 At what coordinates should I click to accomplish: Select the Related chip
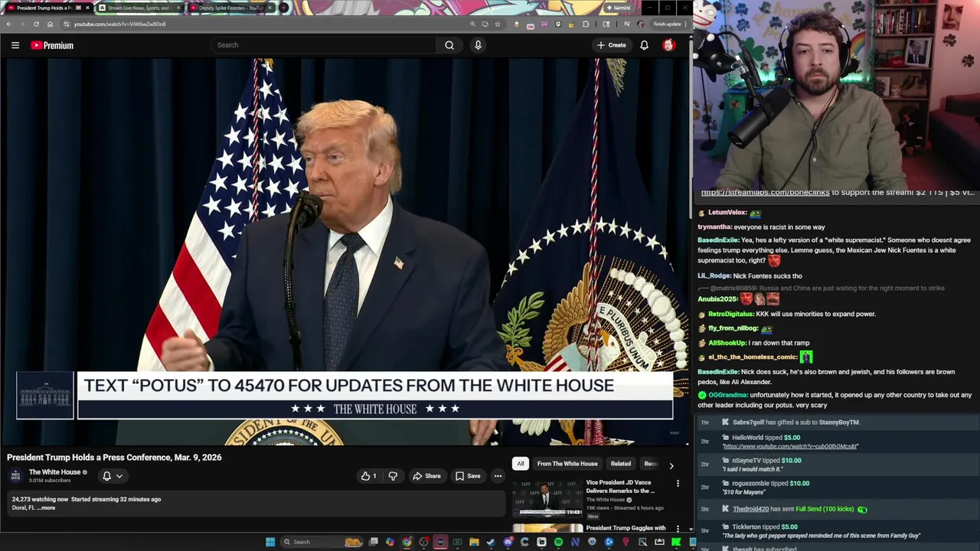[621, 464]
